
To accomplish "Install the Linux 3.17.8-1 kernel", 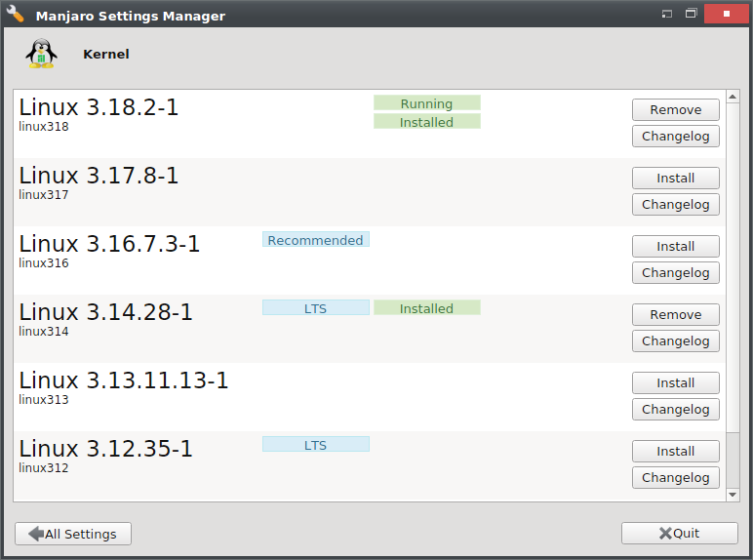I will 675,178.
